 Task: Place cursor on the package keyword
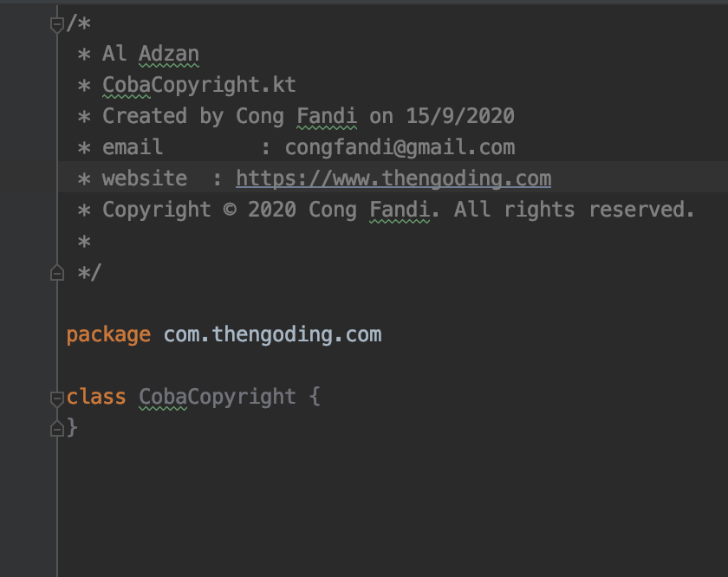(108, 335)
